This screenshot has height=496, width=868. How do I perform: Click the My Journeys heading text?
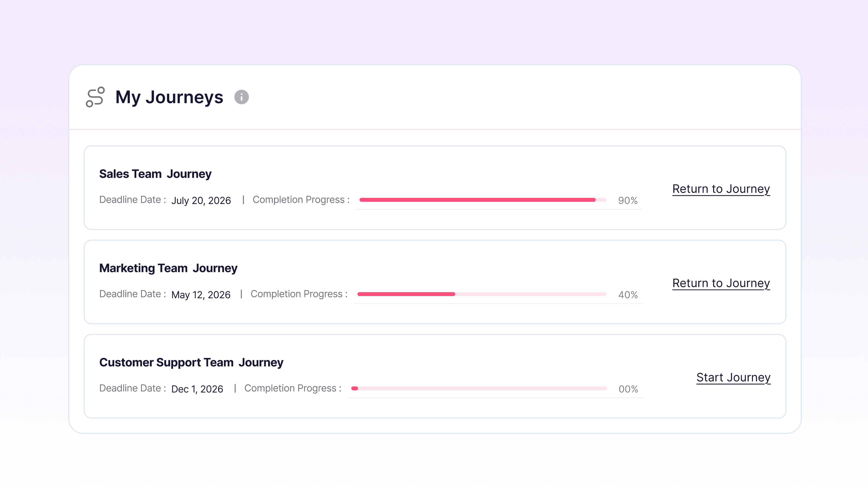[169, 97]
